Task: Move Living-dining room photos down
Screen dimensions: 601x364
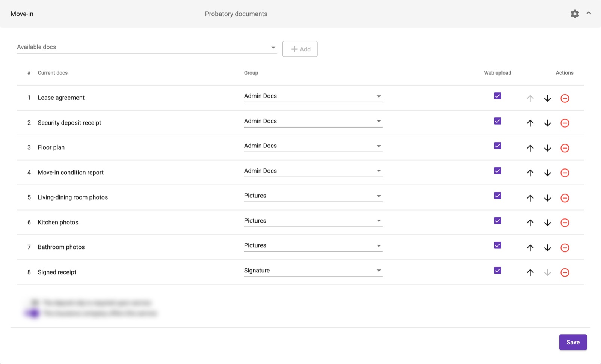Action: click(547, 198)
